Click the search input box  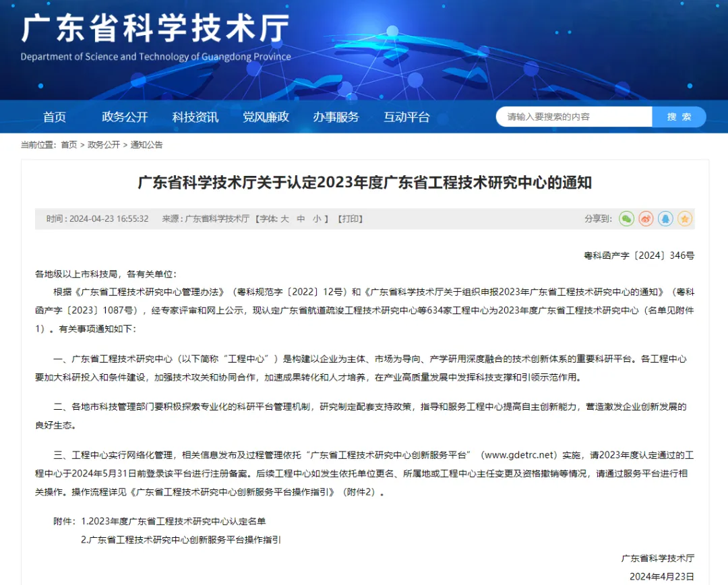click(574, 117)
